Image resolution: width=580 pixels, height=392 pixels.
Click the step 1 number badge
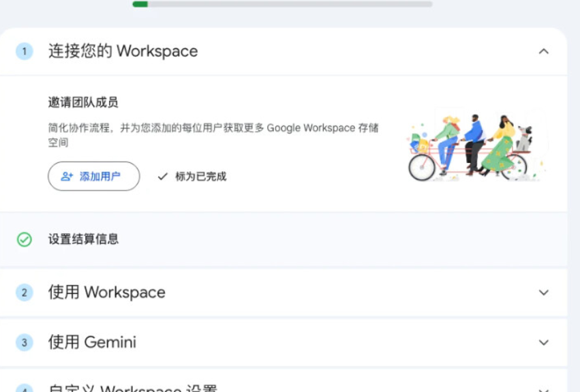pos(25,51)
